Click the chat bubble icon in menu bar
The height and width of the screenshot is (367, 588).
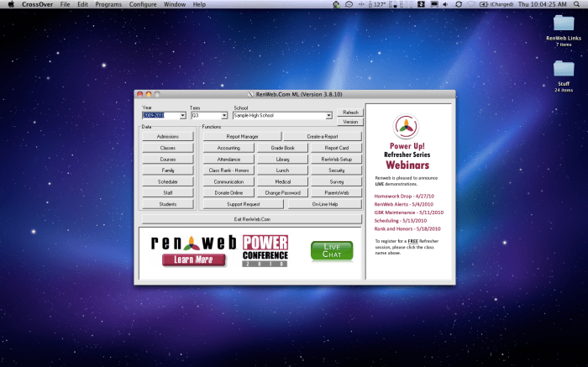click(x=349, y=4)
